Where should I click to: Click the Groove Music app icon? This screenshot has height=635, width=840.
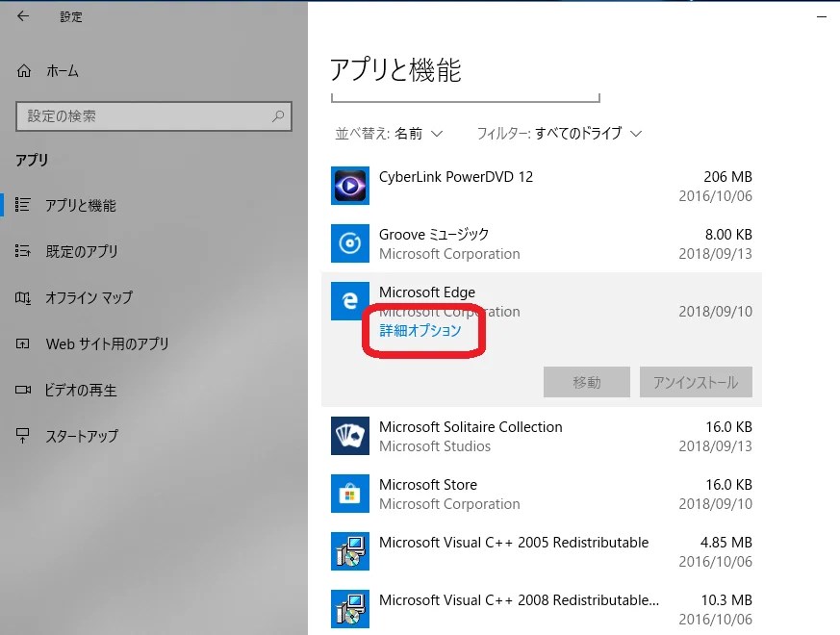point(350,243)
